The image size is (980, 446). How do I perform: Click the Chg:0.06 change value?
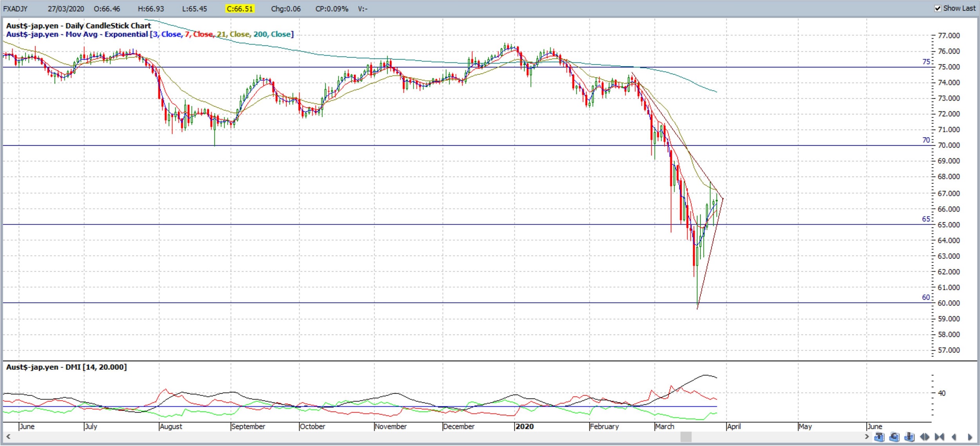286,9
